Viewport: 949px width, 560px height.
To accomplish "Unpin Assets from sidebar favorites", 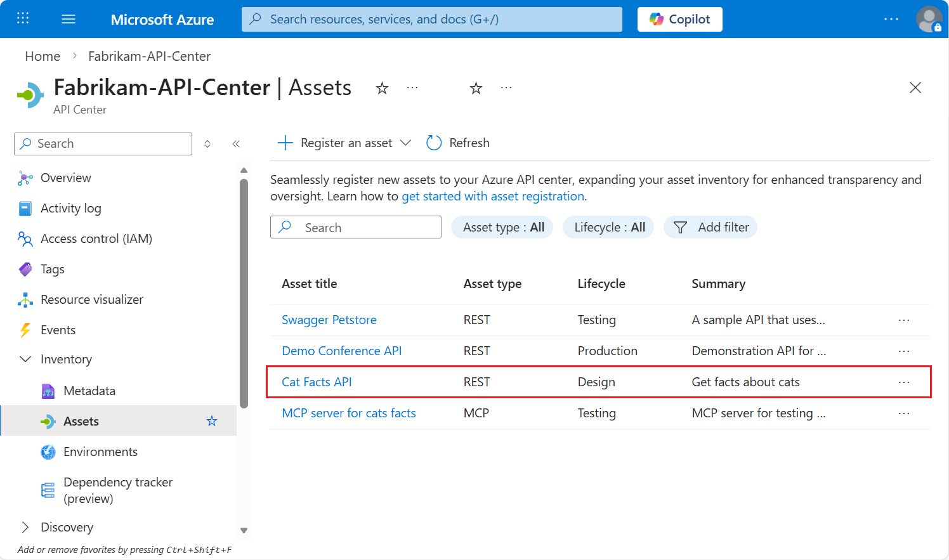I will click(212, 420).
